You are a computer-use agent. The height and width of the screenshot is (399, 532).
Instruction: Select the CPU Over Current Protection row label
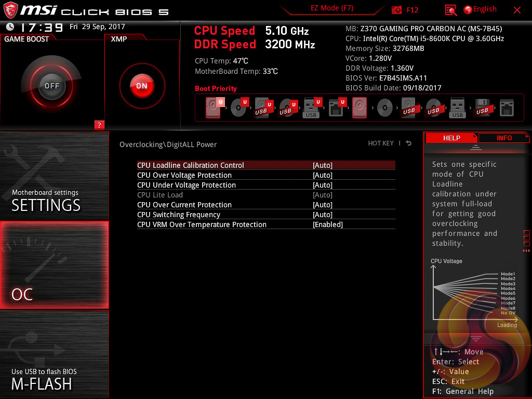[184, 205]
